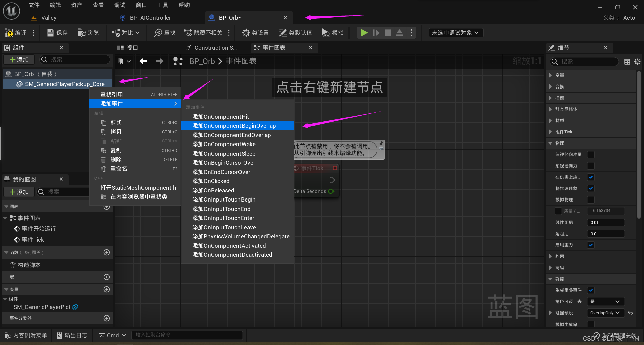Open the debug object selector dropdown
Viewport: 644px width, 345px height.
(x=455, y=33)
